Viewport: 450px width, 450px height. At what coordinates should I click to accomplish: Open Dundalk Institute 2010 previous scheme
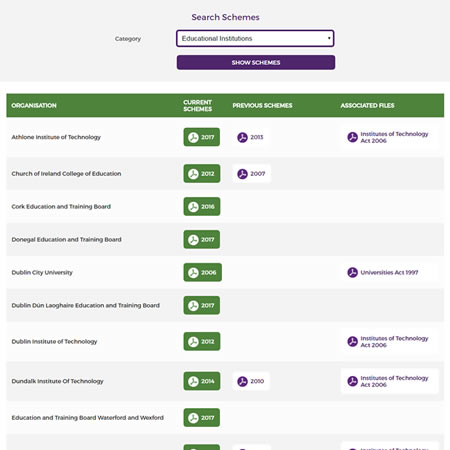(251, 381)
